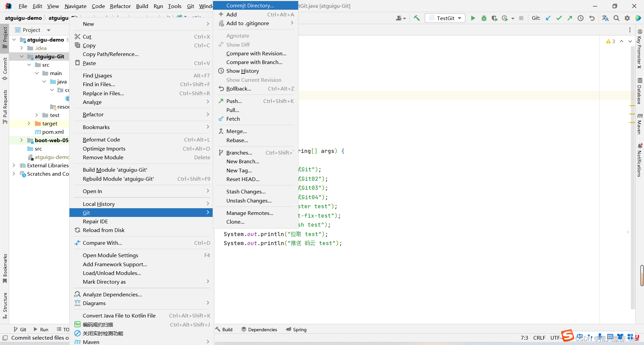Viewport: 644px width, 345px height.
Task: Open Database tool window on right
Action: (640, 91)
